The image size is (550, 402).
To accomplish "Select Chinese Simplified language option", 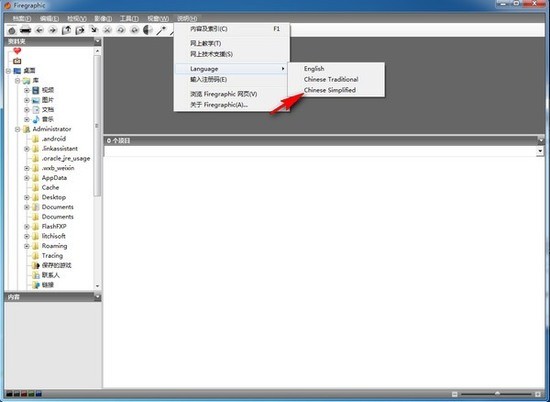I will tap(330, 90).
